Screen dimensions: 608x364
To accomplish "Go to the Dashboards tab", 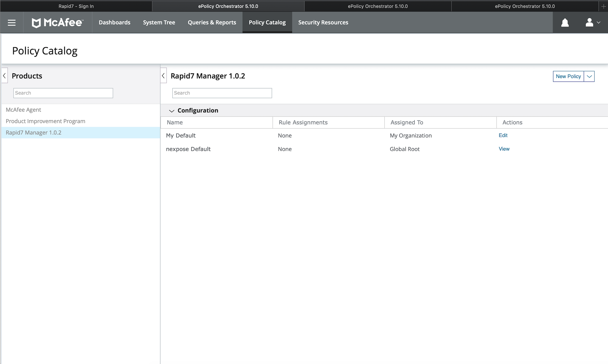I will point(114,23).
